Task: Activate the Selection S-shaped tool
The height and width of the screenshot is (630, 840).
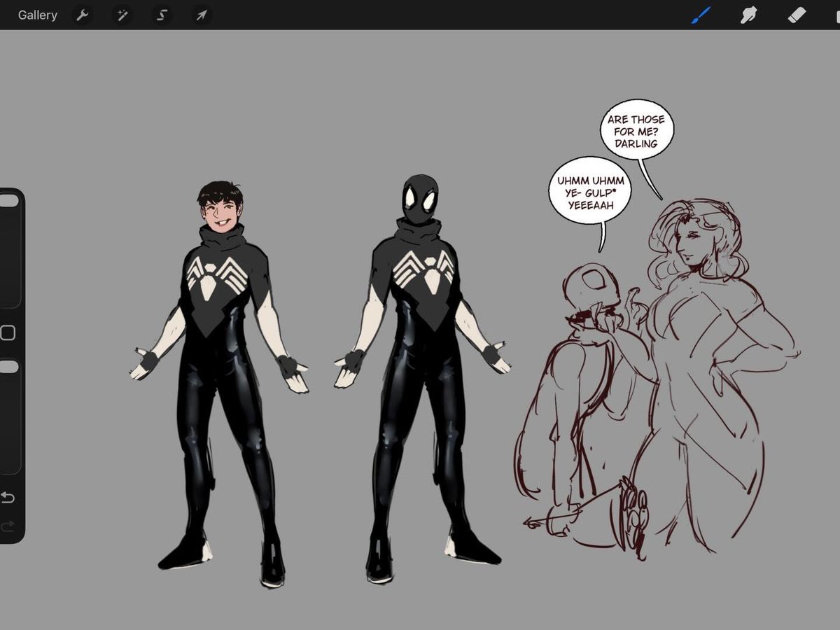Action: pos(162,15)
